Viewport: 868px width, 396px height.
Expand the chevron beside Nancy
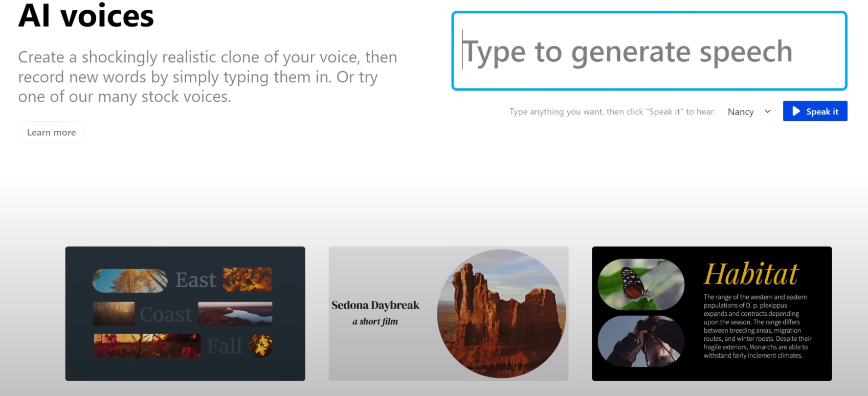pyautogui.click(x=767, y=111)
